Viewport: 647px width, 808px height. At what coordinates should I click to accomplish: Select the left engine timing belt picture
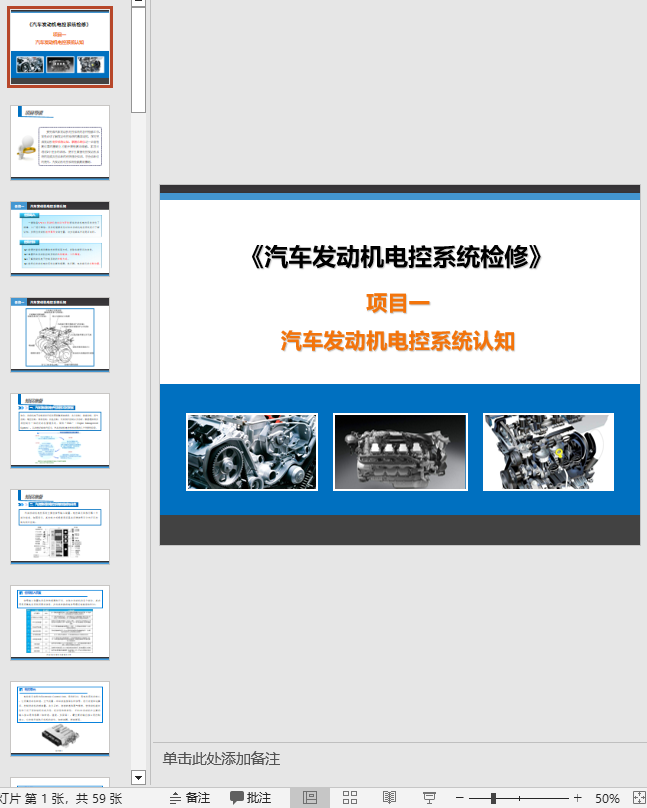[x=252, y=452]
